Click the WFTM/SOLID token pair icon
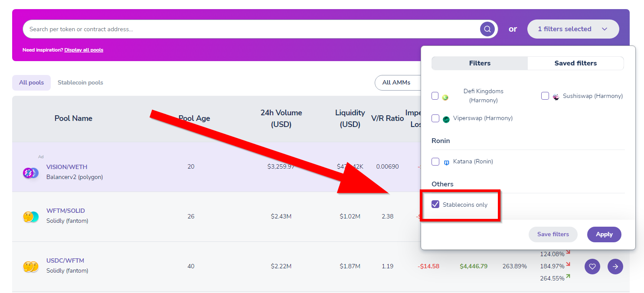 [31, 217]
